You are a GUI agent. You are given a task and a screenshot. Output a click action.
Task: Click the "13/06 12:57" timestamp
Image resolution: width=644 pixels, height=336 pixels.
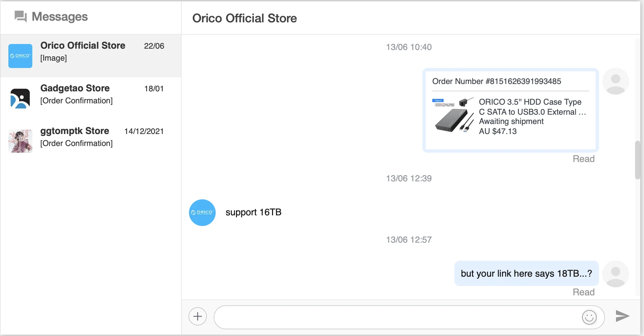[409, 240]
